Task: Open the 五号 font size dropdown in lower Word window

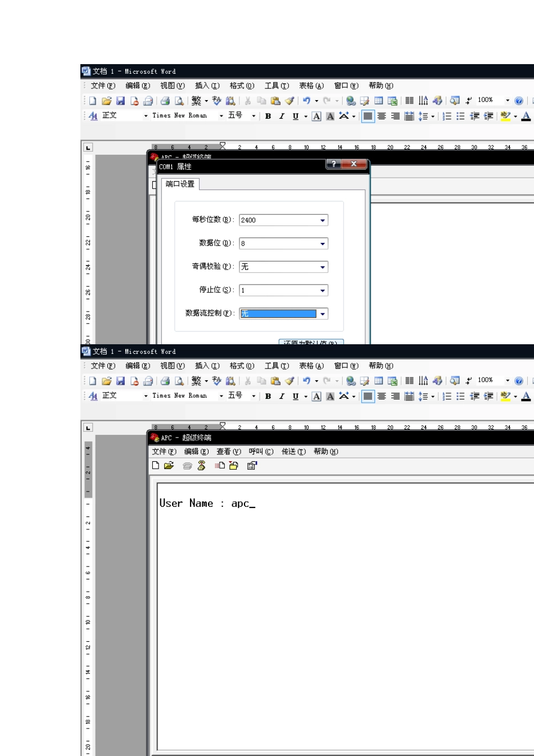Action: point(254,396)
